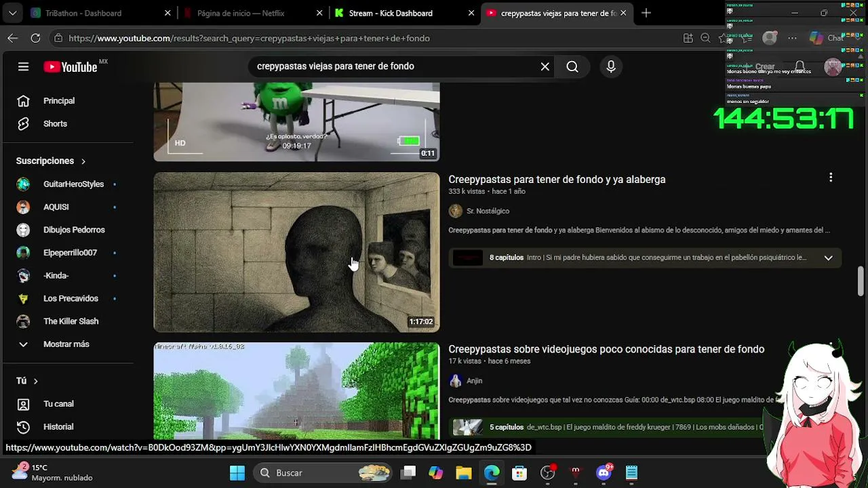The width and height of the screenshot is (868, 488).
Task: View site information lock icon
Action: point(58,39)
